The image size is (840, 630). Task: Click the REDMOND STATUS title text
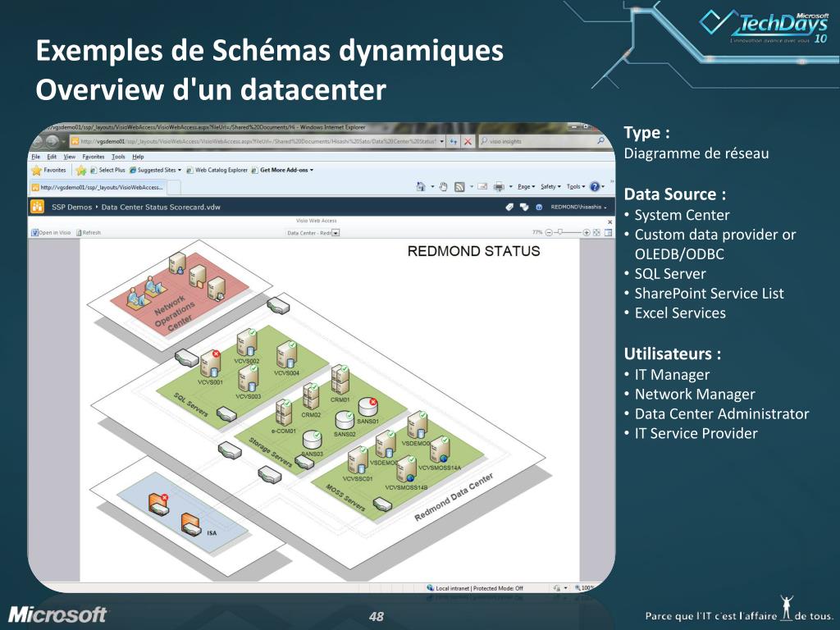pos(473,251)
